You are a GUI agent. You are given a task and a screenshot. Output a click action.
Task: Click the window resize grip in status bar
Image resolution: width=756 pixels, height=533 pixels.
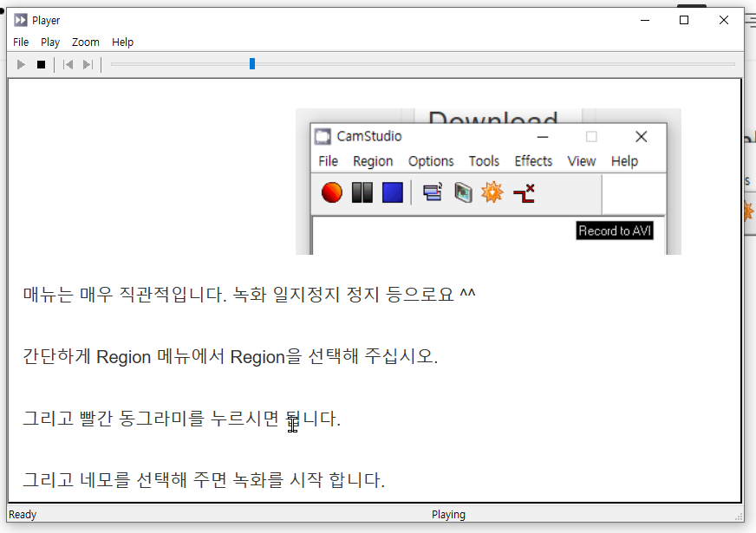click(x=739, y=517)
